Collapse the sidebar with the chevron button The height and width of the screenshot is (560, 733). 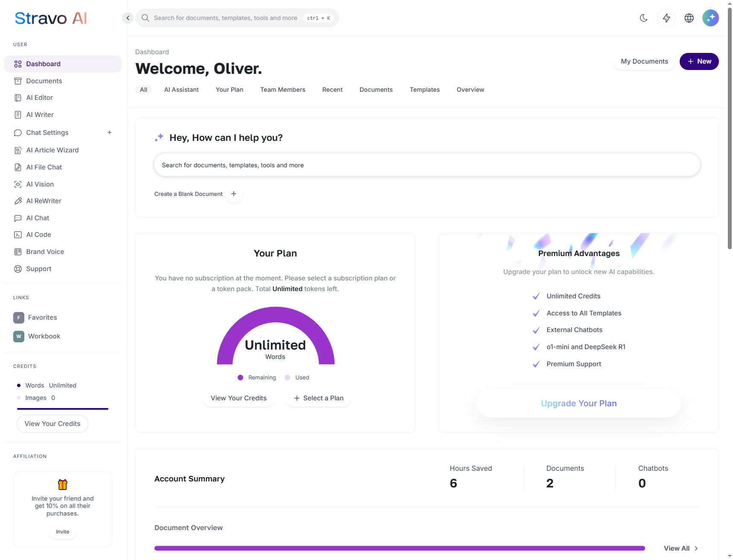point(128,18)
